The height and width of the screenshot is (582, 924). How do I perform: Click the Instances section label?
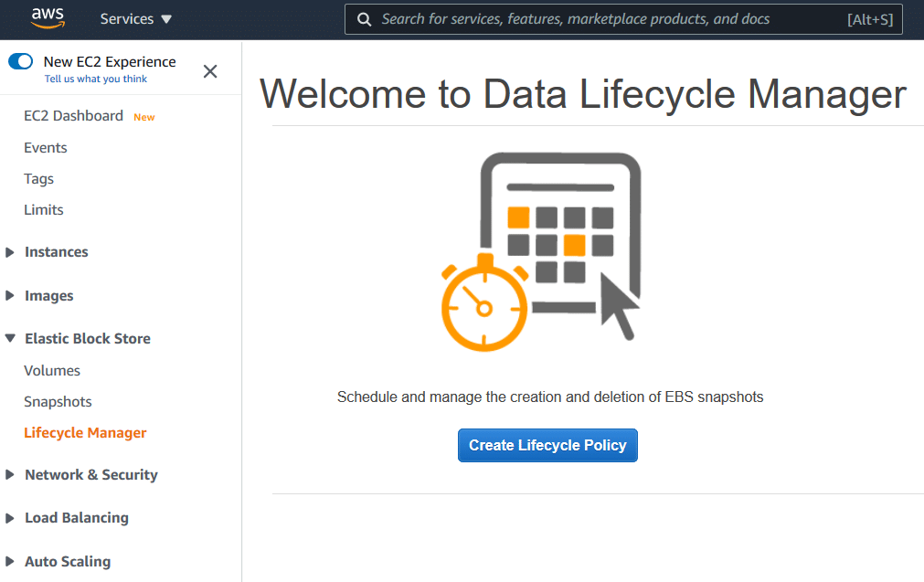(57, 252)
